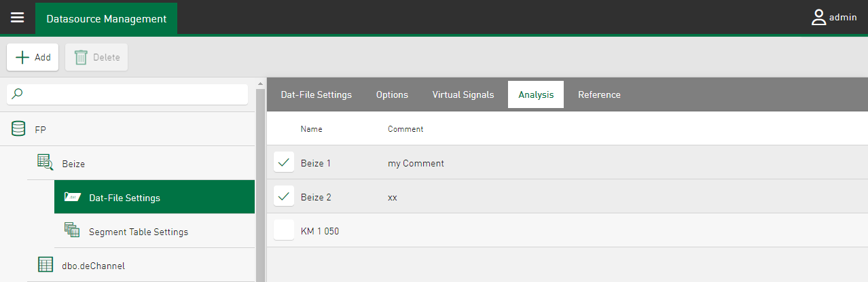Click the Dat-File Settings folder icon
Viewport: 868px width, 282px height.
pyautogui.click(x=73, y=198)
